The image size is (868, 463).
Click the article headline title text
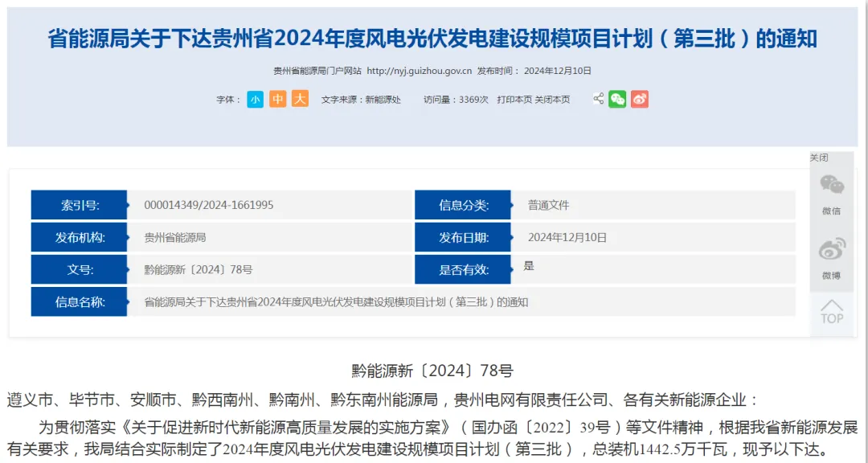pos(432,39)
